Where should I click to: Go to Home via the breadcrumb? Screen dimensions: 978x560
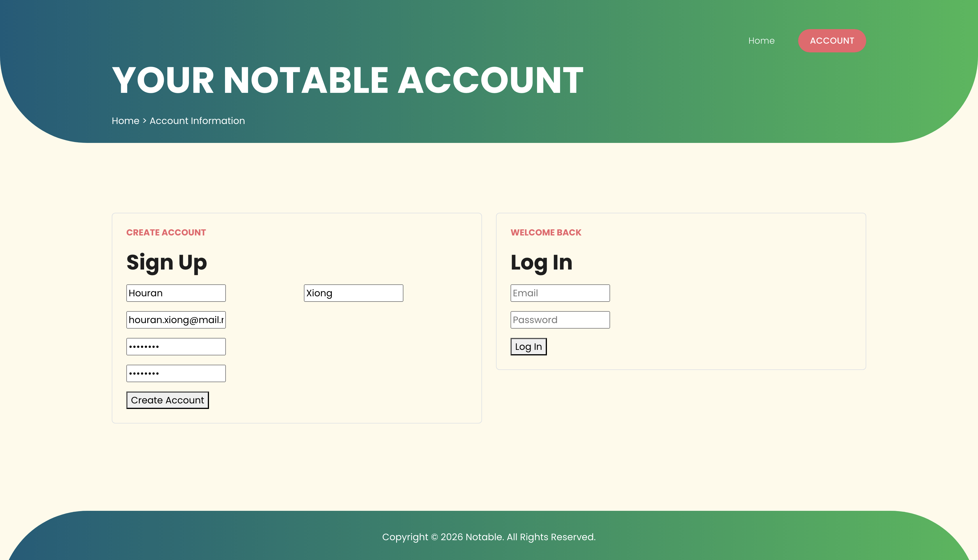(x=125, y=121)
